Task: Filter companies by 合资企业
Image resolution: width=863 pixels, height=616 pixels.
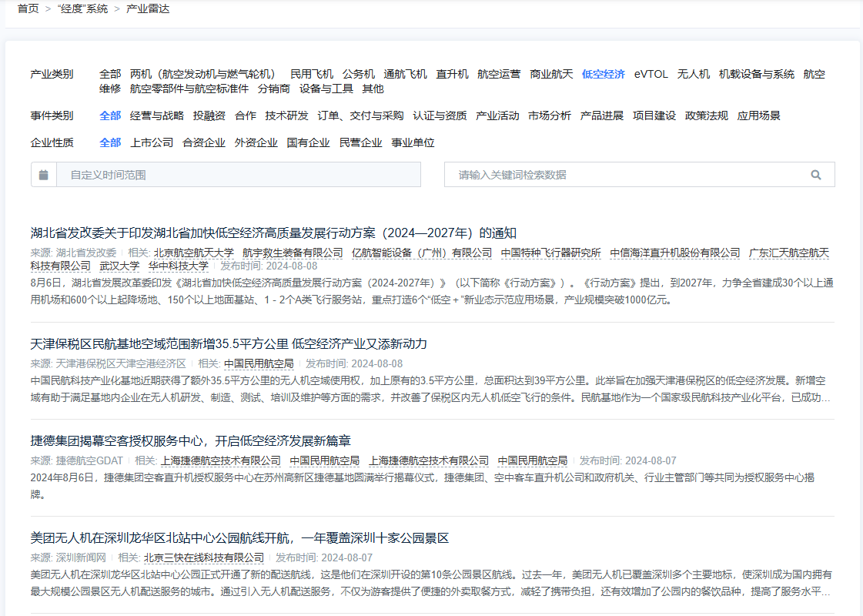Action: coord(204,142)
